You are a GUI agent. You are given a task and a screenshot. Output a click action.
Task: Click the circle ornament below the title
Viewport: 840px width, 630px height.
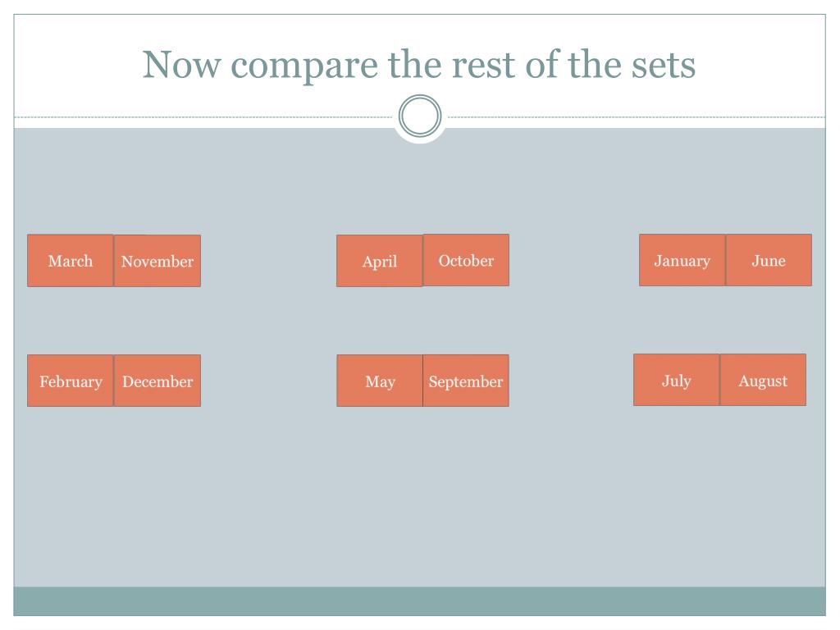point(420,116)
